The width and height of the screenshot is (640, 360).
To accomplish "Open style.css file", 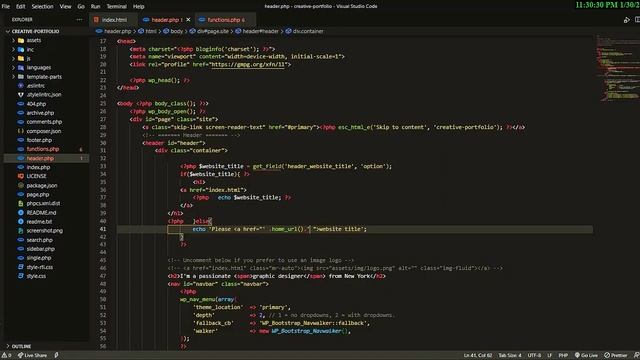I will tap(36, 276).
